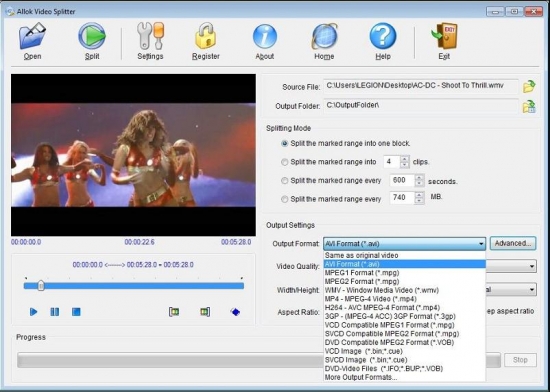Choose MPEG1 Format (*.mpg)
Viewport: 550px width, 392px height.
(404, 273)
